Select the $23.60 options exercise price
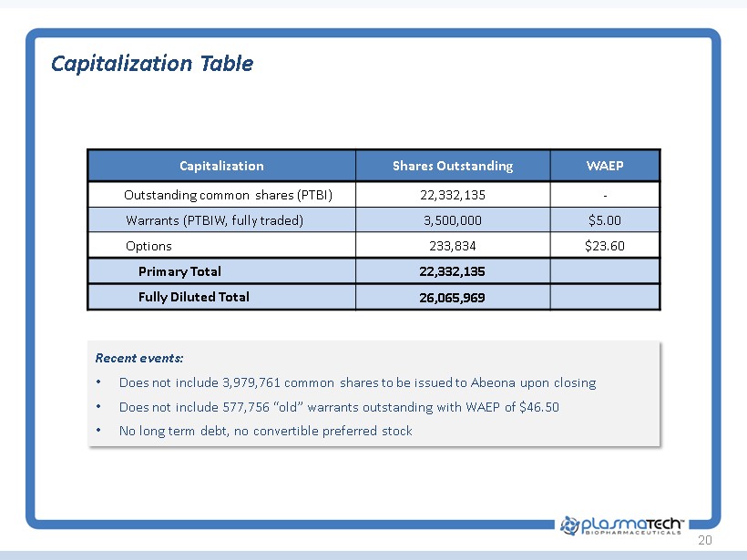 pyautogui.click(x=605, y=246)
